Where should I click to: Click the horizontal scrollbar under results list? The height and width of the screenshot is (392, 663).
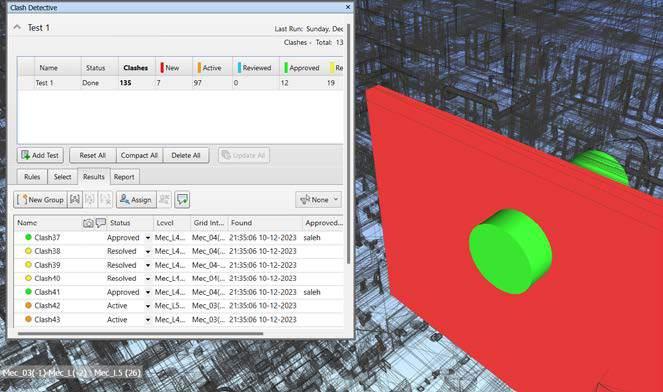[140, 334]
